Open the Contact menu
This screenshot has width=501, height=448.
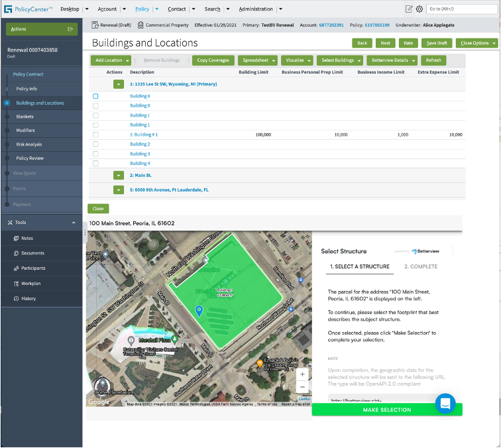[x=177, y=9]
